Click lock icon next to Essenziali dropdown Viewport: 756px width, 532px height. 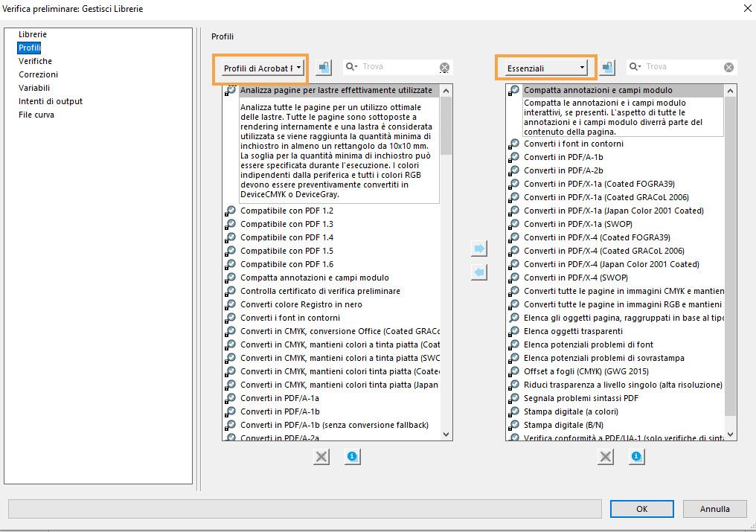coord(607,67)
